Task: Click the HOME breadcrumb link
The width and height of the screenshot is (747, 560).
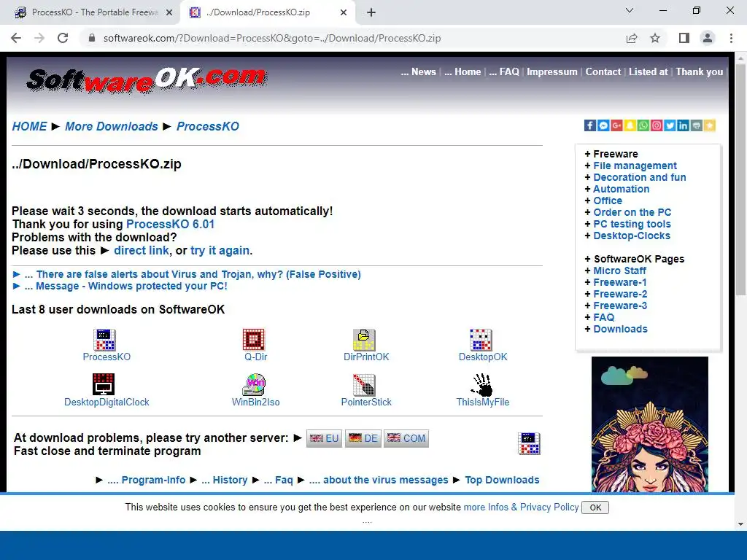Action: (29, 126)
